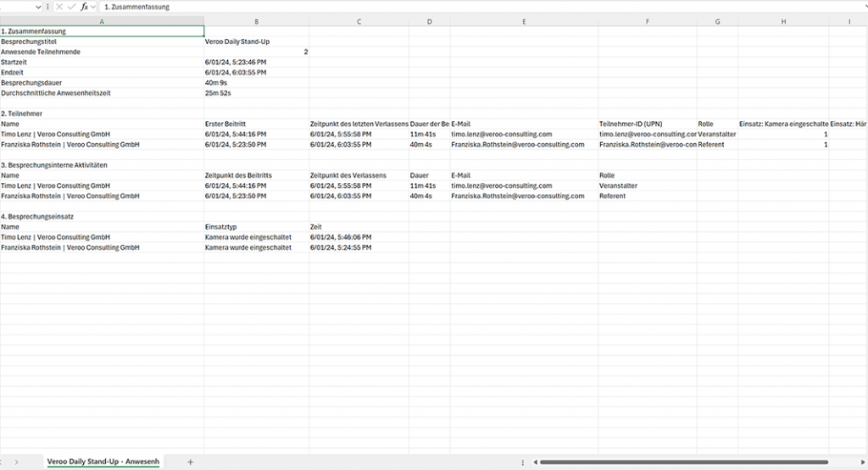
Task: Select cell 'Zeitpunkt des Beitritts'
Action: point(256,175)
